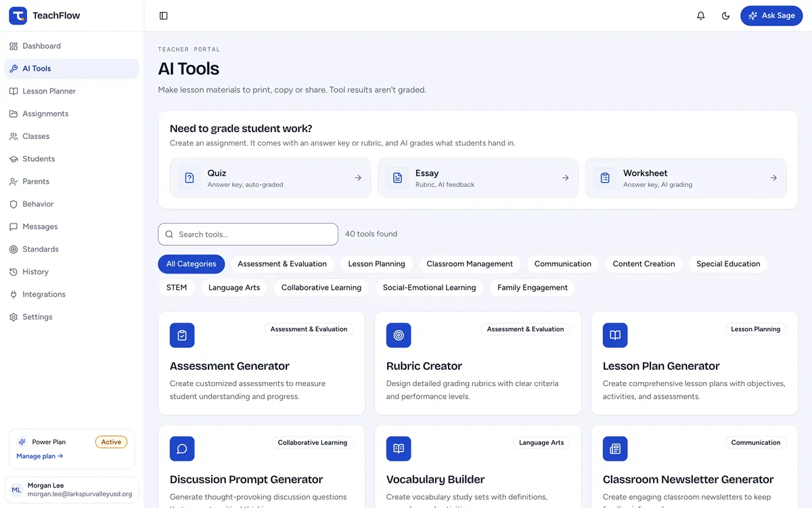This screenshot has height=508, width=812.
Task: Click the Active plan badge
Action: (x=111, y=442)
